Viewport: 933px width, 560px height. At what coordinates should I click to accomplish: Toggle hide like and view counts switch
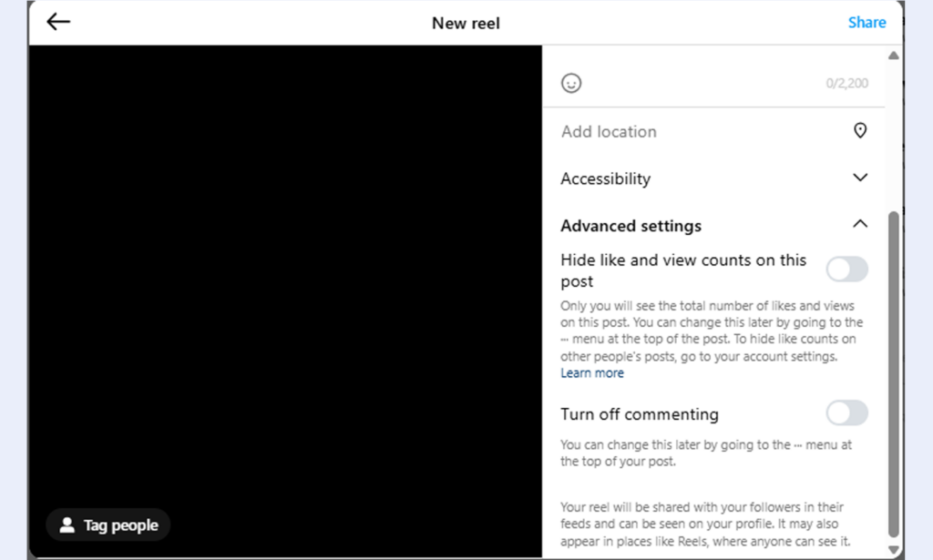[x=846, y=270]
